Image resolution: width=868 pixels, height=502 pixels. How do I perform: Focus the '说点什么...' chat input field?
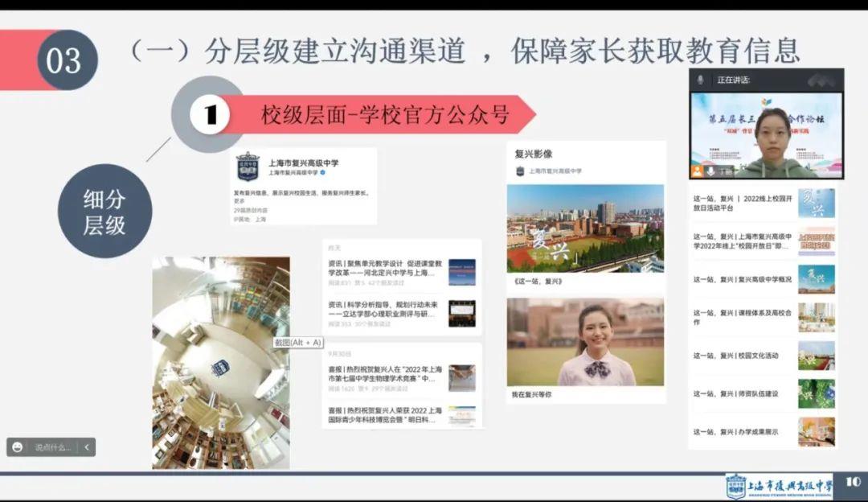[x=53, y=447]
